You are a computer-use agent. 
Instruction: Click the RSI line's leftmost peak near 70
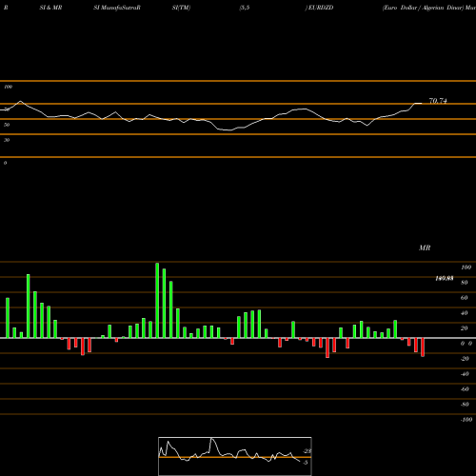point(21,102)
